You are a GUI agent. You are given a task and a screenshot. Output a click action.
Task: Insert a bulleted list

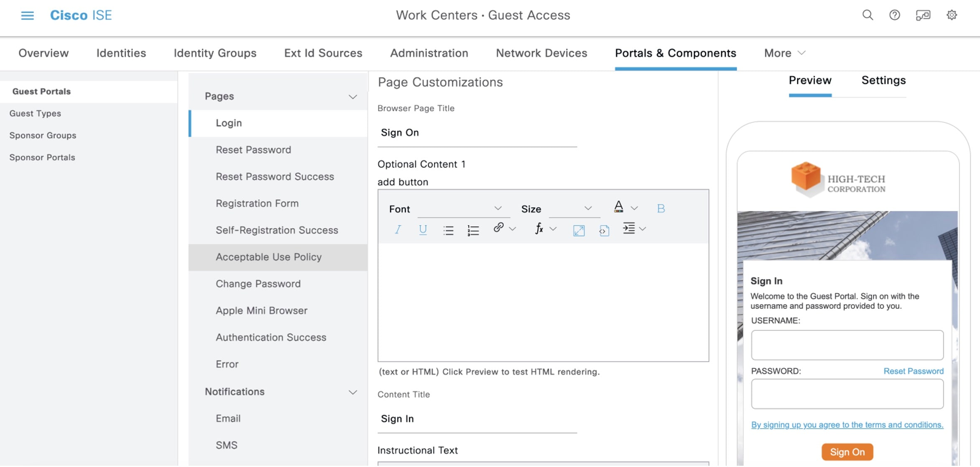click(x=448, y=230)
